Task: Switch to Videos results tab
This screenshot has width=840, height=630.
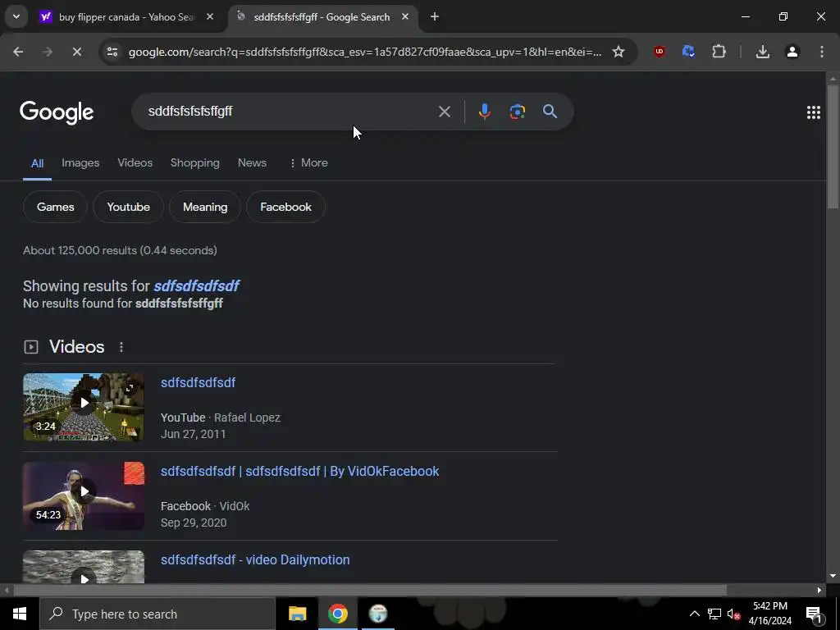Action: tap(135, 163)
